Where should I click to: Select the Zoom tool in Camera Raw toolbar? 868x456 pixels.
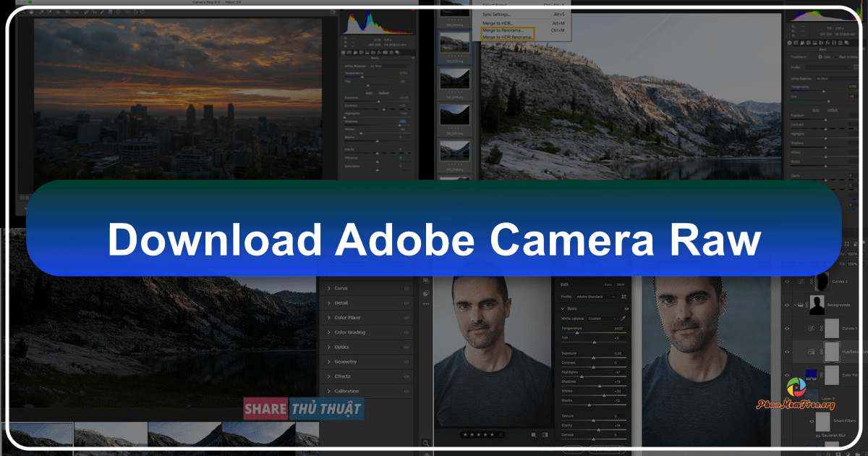pos(23,12)
